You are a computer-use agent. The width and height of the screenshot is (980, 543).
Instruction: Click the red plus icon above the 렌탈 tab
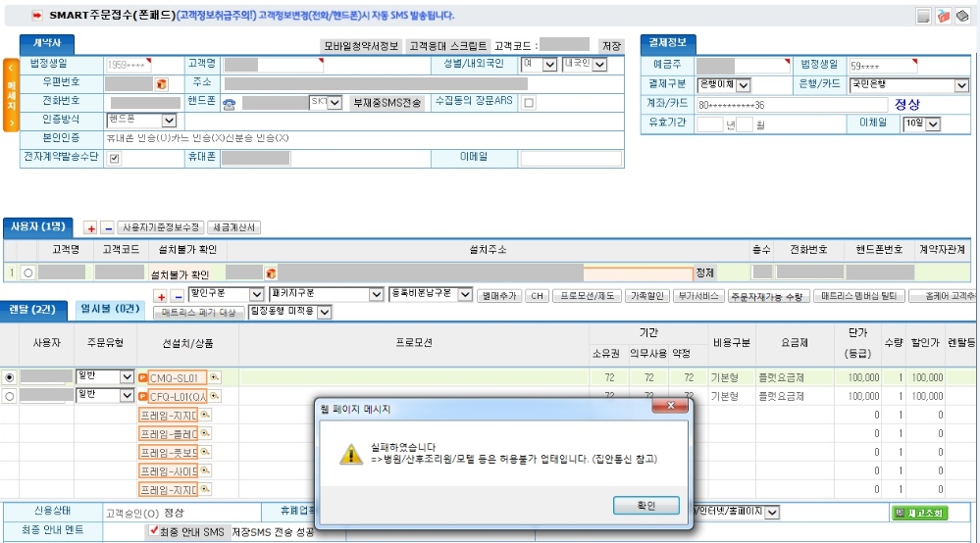161,296
